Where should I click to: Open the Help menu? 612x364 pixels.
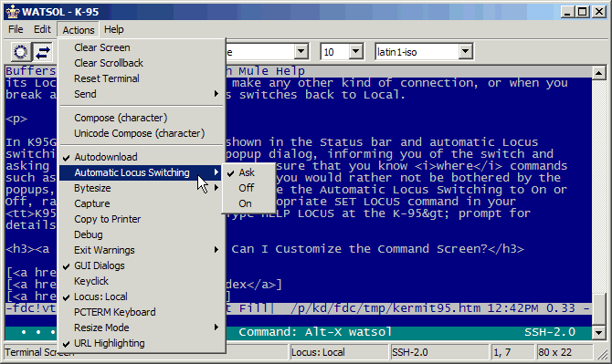pos(113,29)
